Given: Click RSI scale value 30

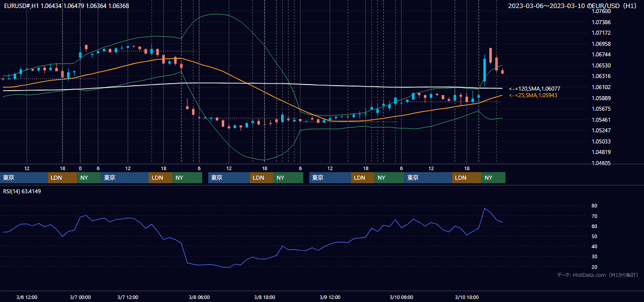Looking at the screenshot, I should (x=594, y=257).
